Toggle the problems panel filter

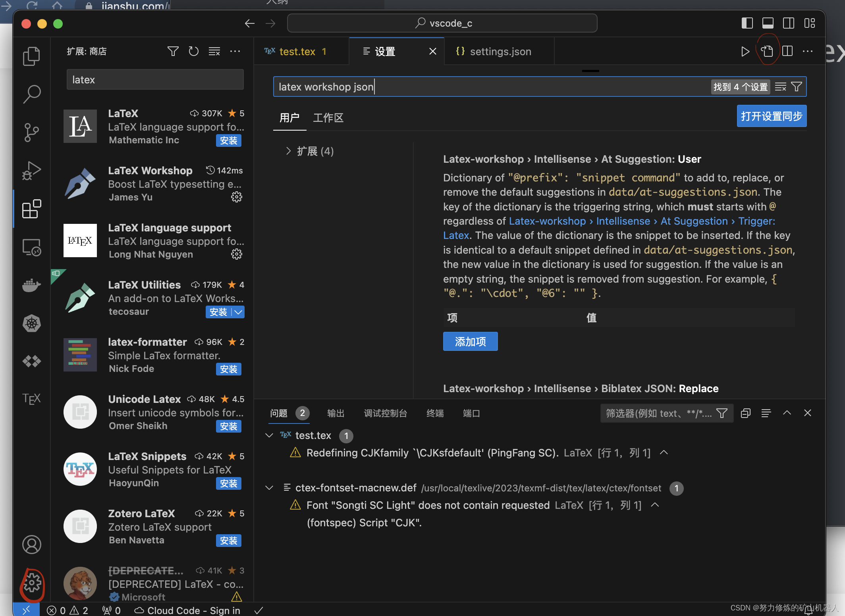pos(722,413)
